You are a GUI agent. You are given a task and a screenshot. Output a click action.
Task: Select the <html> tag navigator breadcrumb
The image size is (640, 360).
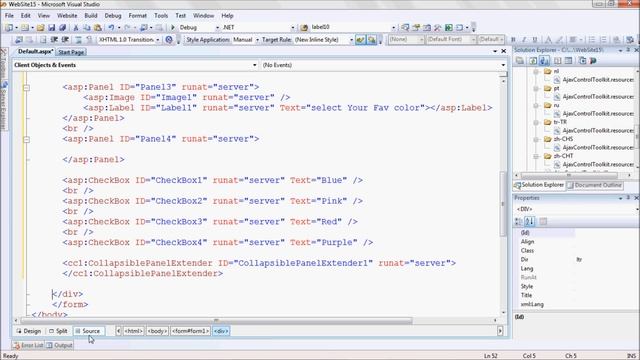tap(133, 331)
